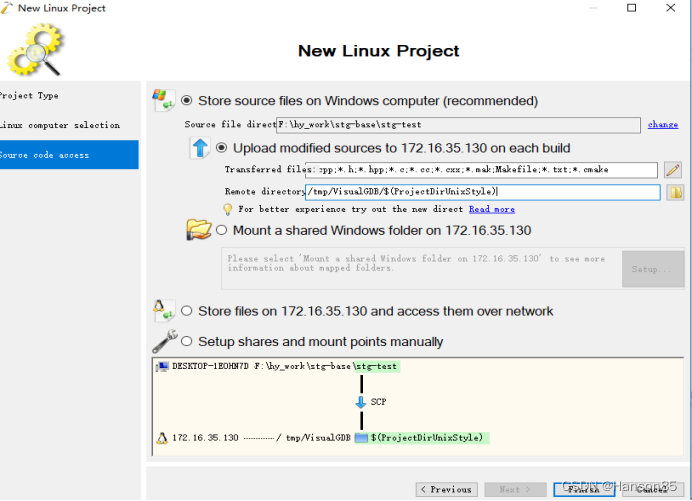692x501 pixels.
Task: Maximize the New Linux Project window
Action: click(632, 8)
